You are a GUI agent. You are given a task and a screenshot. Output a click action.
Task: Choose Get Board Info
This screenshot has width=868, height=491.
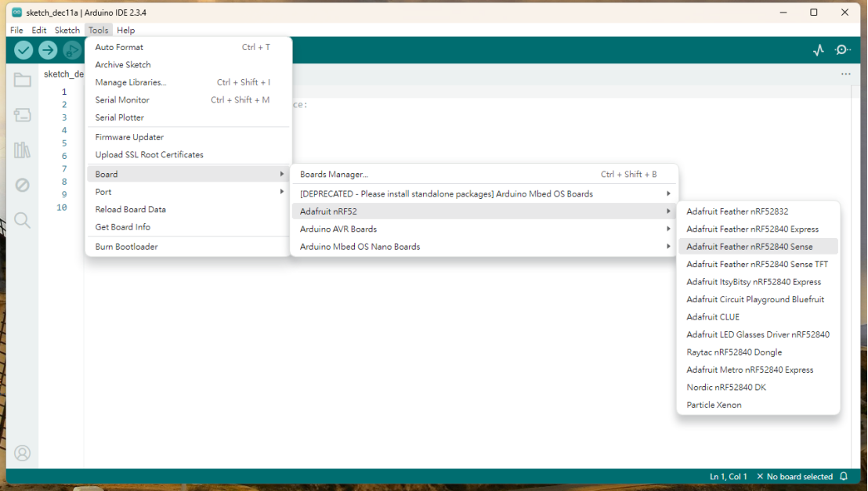[x=188, y=227]
